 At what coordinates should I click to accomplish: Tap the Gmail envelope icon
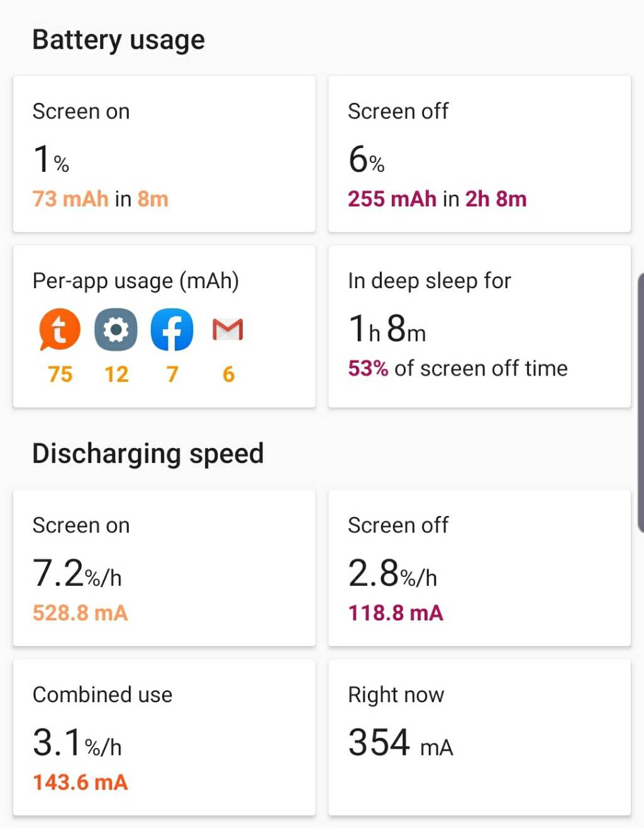click(228, 330)
